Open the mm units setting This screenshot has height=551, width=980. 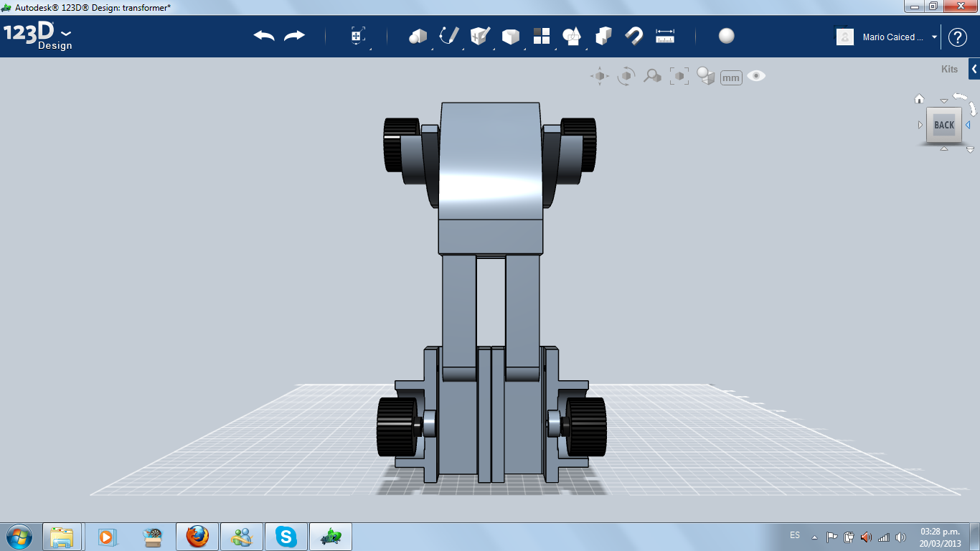731,77
